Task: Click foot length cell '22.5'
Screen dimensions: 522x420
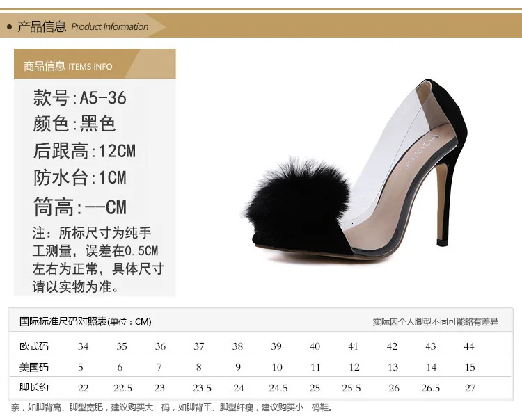Action: pos(122,388)
